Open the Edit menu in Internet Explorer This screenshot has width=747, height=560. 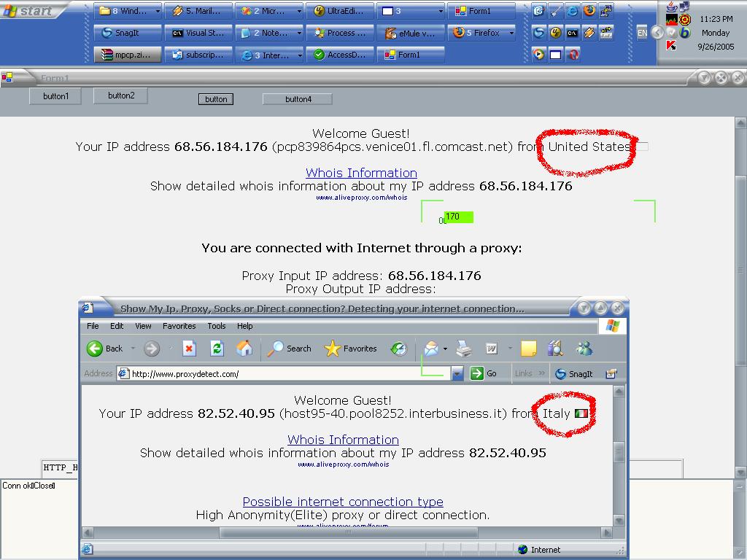pos(117,326)
